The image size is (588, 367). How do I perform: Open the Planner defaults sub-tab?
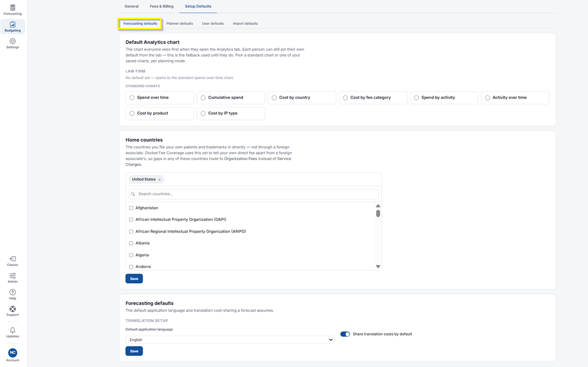(179, 24)
